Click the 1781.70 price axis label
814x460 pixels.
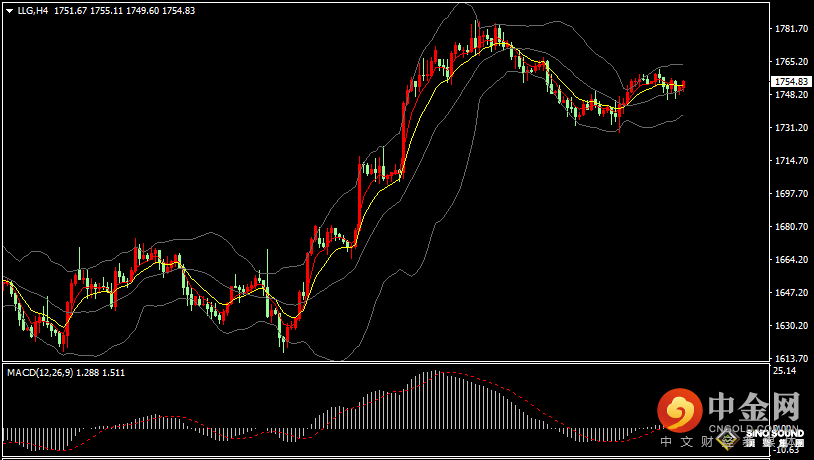(x=790, y=29)
